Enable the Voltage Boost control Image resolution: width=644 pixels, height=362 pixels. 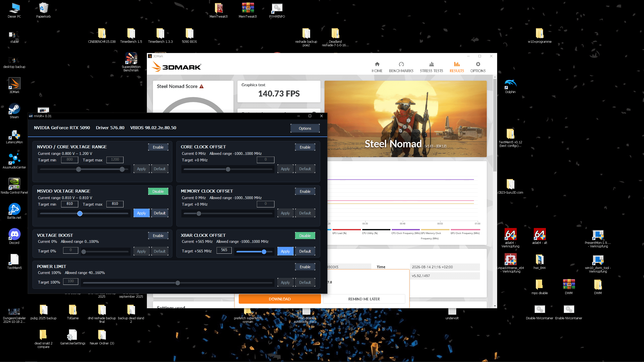(158, 236)
